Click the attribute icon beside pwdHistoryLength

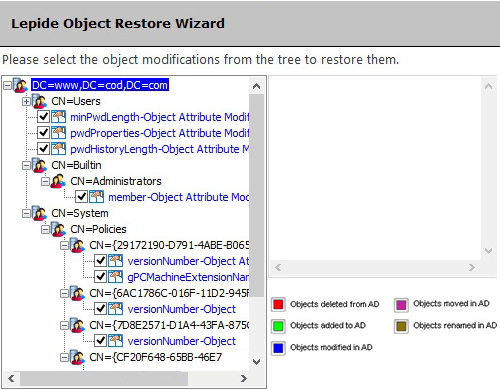point(59,149)
